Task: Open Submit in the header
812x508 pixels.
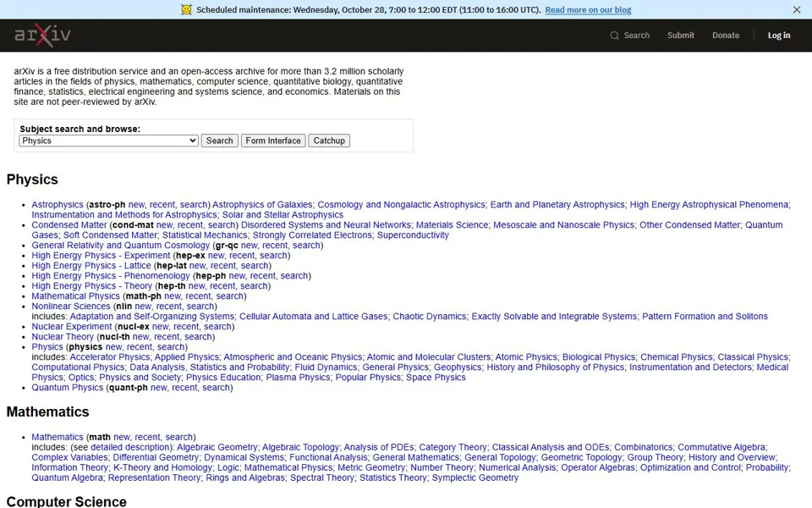Action: tap(680, 36)
